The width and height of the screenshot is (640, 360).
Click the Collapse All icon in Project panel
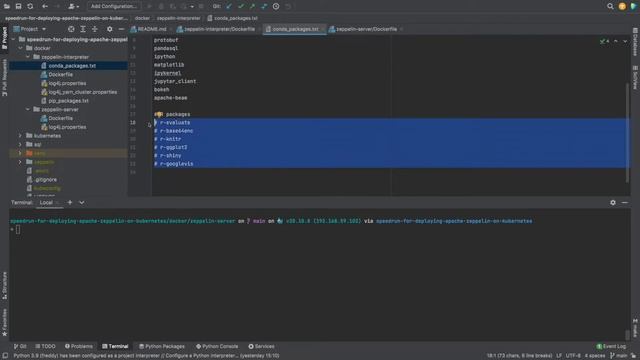click(95, 29)
